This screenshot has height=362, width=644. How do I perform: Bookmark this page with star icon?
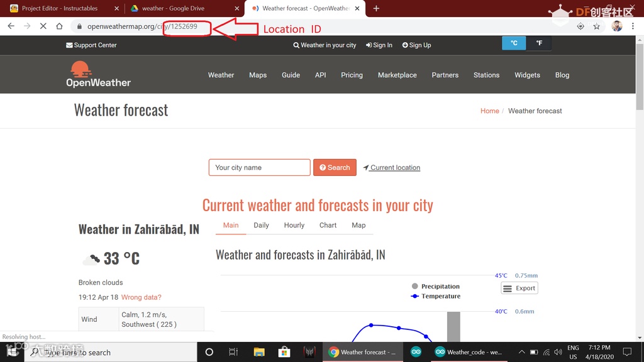tap(596, 26)
